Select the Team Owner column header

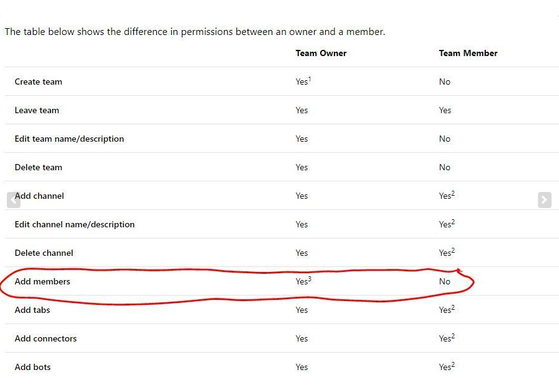[x=321, y=53]
